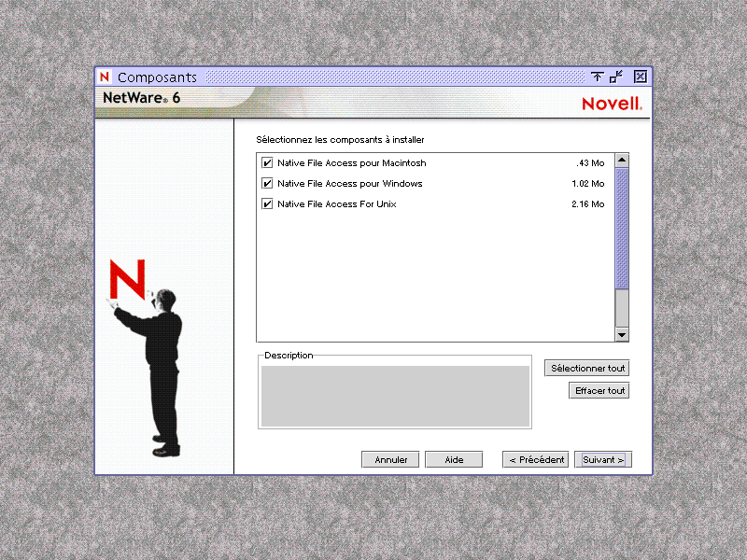Uncheck Native File Access pour Windows
The width and height of the screenshot is (747, 560).
click(267, 183)
